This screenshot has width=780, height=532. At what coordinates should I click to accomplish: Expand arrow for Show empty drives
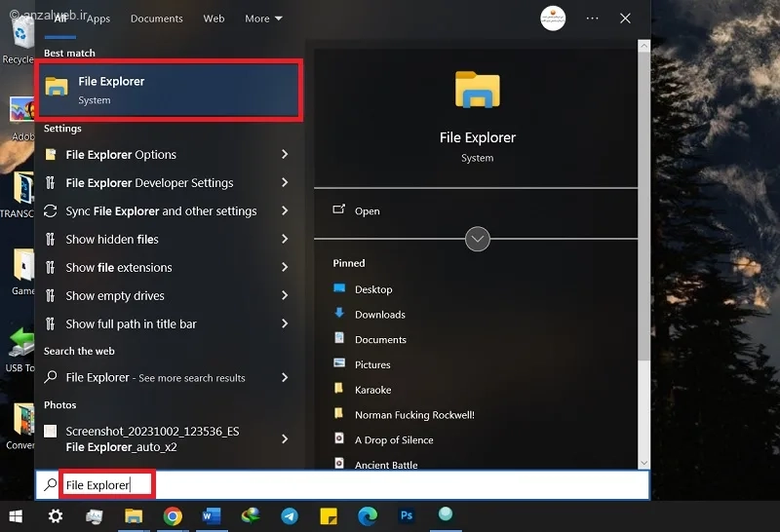click(x=285, y=296)
